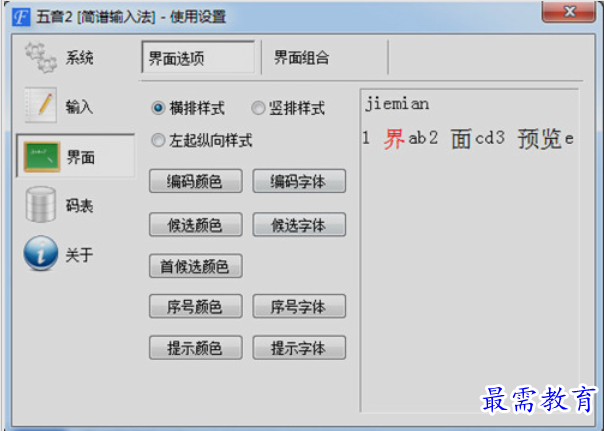
Task: Click the 界面 green chalkboard icon
Action: 42,156
